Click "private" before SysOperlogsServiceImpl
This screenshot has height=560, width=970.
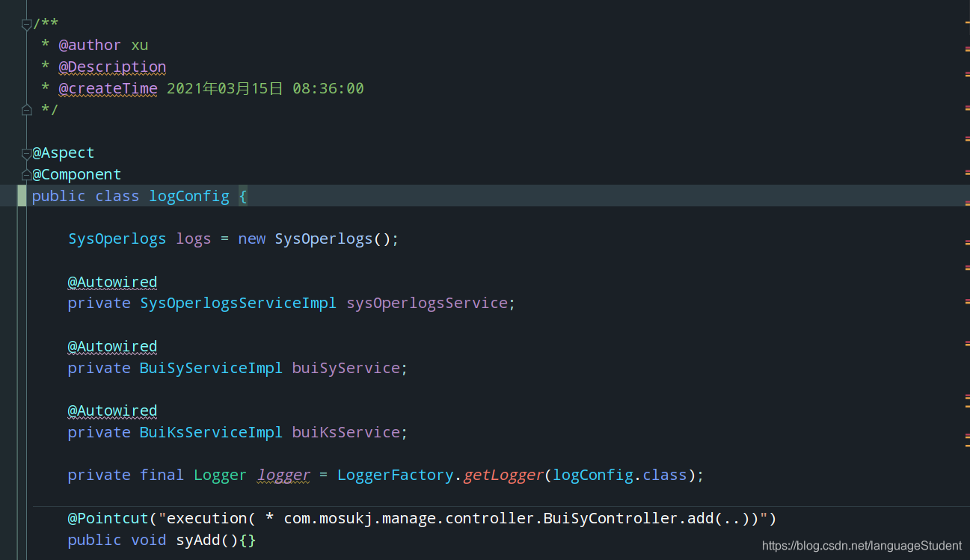pyautogui.click(x=99, y=303)
